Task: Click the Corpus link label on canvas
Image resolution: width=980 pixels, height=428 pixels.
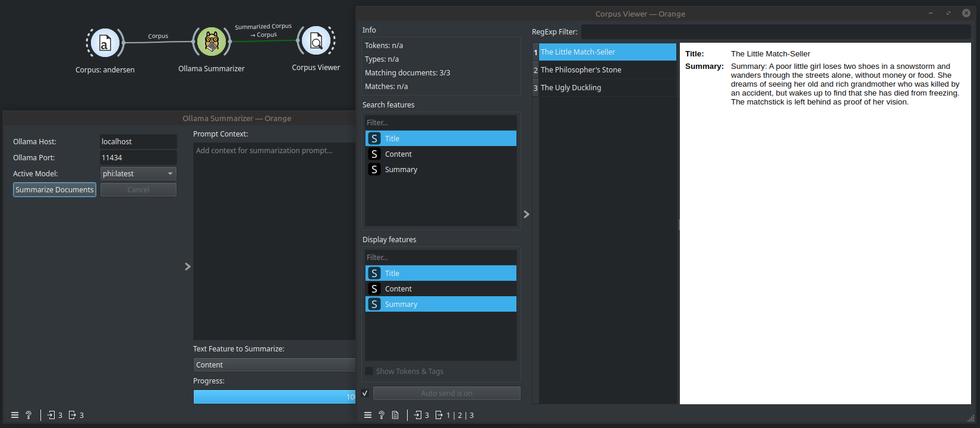Action: 158,36
